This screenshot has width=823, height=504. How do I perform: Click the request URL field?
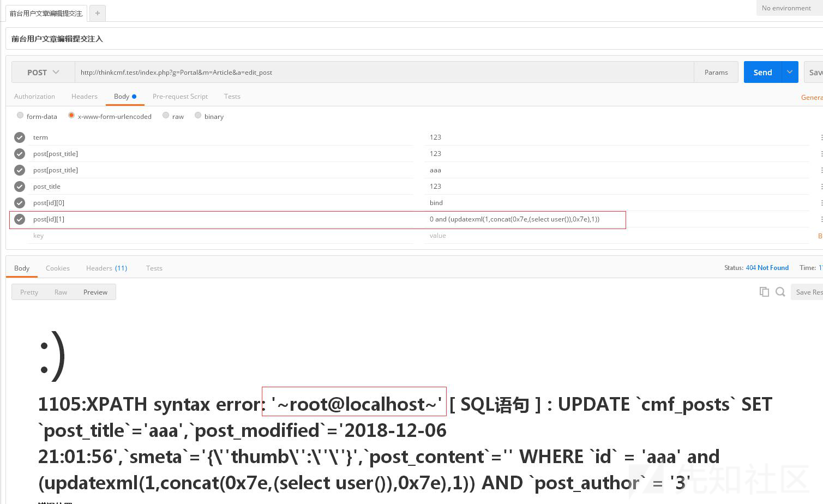pyautogui.click(x=384, y=72)
